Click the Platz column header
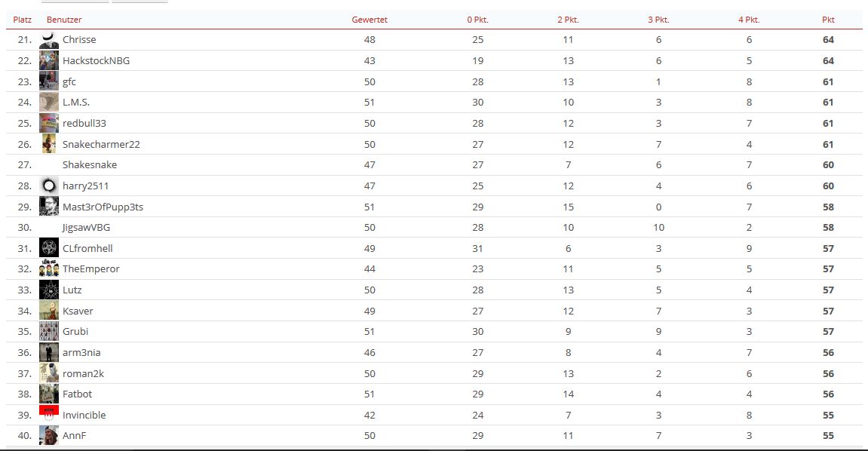The width and height of the screenshot is (868, 451). coord(22,20)
